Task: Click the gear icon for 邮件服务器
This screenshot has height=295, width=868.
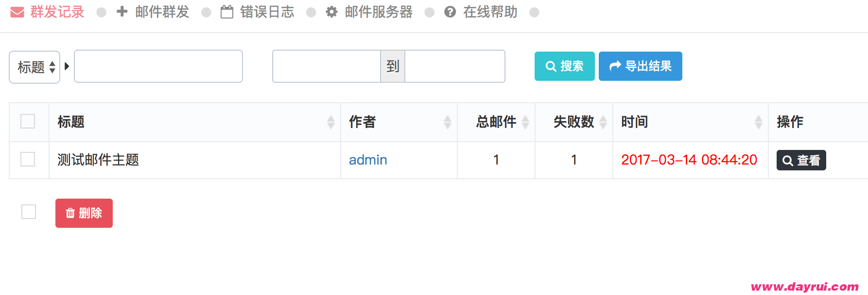Action: tap(331, 12)
